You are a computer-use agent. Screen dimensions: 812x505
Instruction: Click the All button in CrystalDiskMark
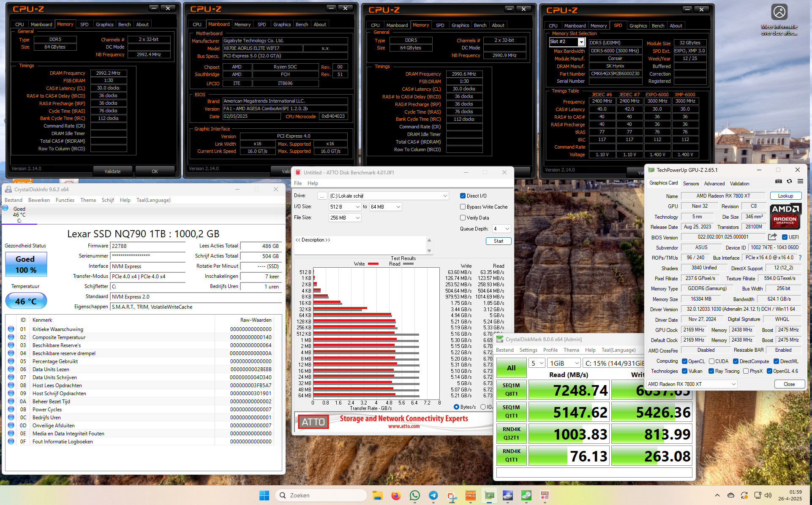coord(511,368)
